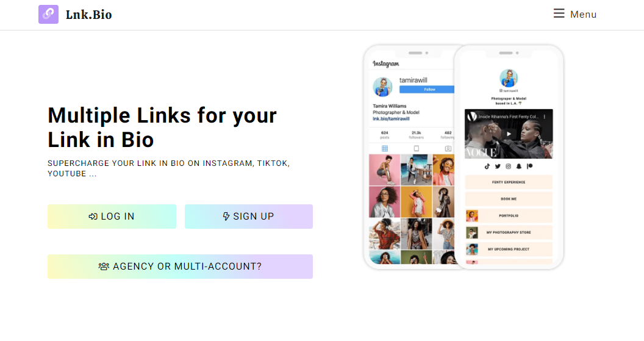This screenshot has width=644, height=341.
Task: Select the tagged photos tab icon on Instagram mockup
Action: pyautogui.click(x=448, y=149)
